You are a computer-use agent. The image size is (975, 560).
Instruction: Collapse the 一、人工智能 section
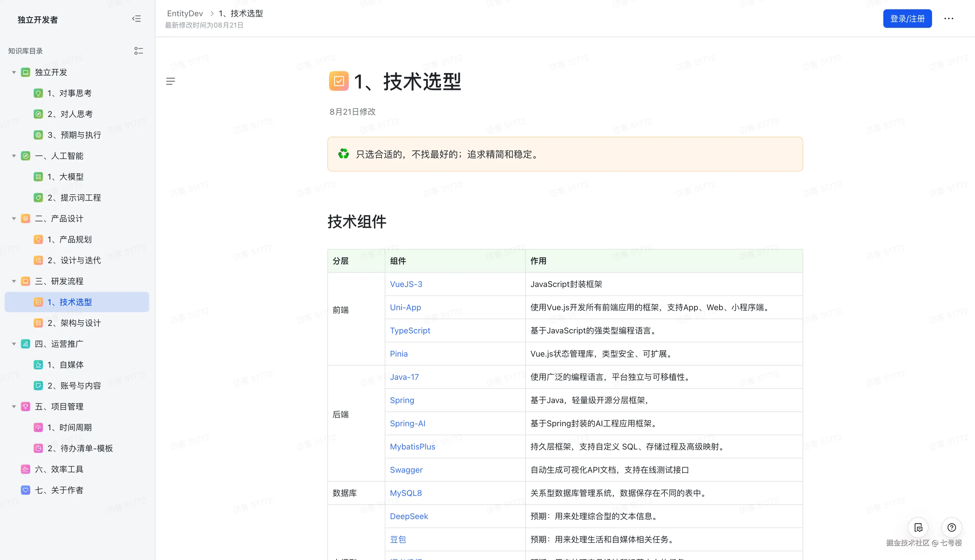point(14,156)
